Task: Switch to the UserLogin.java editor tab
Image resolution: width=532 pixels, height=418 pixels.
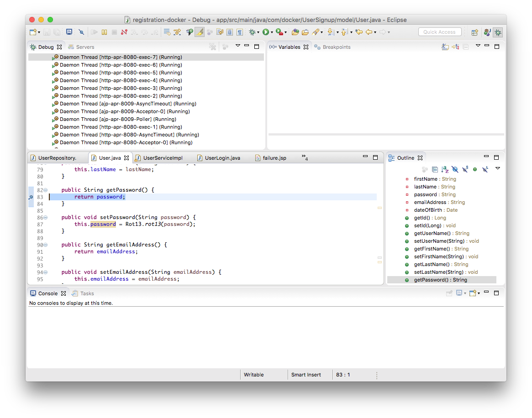Action: [222, 158]
